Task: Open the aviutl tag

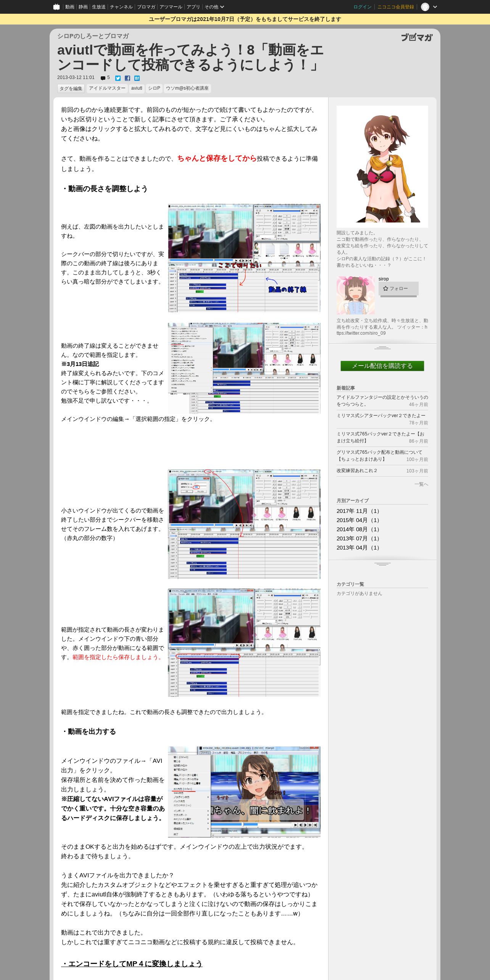Action: 137,89
